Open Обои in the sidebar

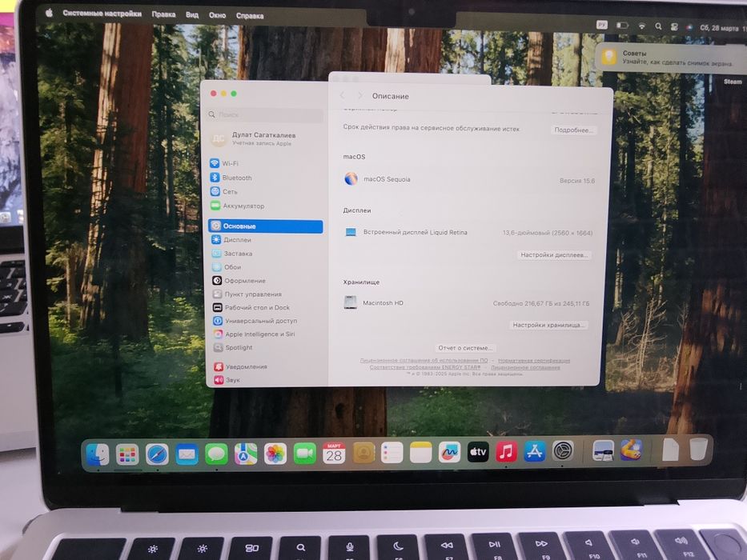click(227, 267)
